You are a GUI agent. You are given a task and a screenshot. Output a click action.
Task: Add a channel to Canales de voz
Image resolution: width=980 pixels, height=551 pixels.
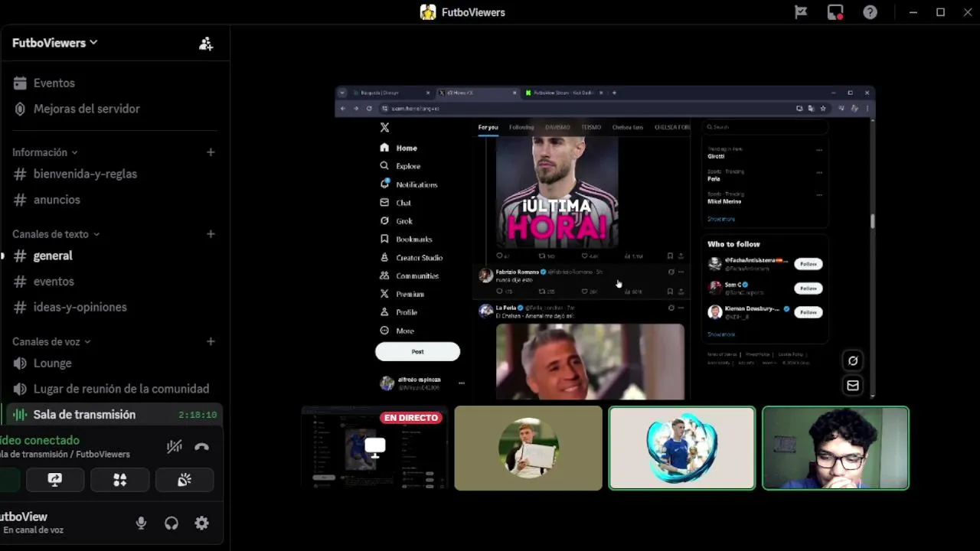[211, 341]
